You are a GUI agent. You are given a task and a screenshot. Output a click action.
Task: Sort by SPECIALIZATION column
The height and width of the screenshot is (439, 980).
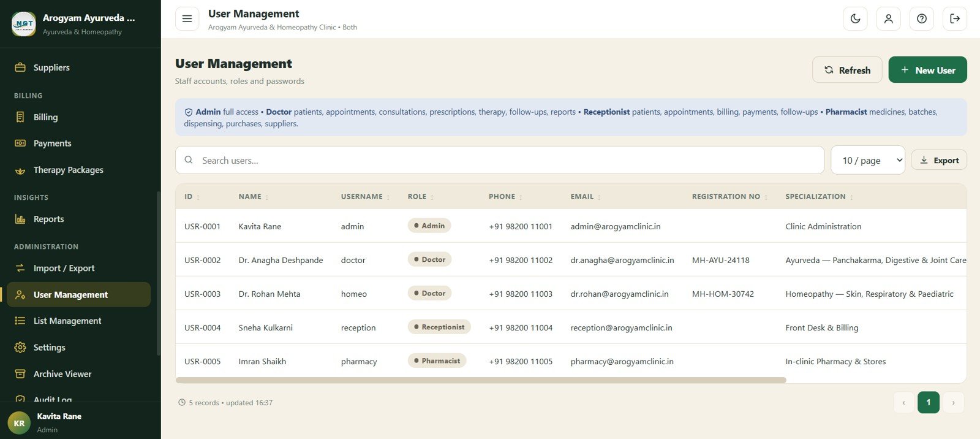[x=819, y=197]
